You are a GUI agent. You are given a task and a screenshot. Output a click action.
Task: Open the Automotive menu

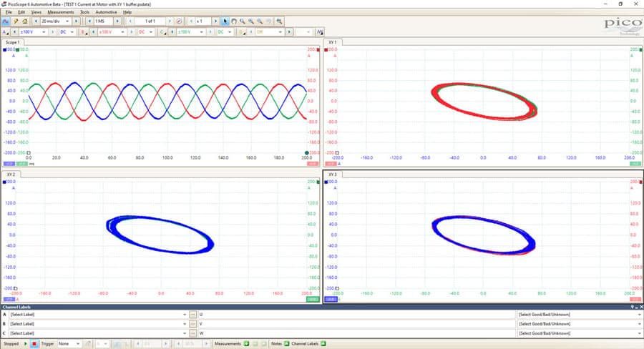[x=107, y=12]
